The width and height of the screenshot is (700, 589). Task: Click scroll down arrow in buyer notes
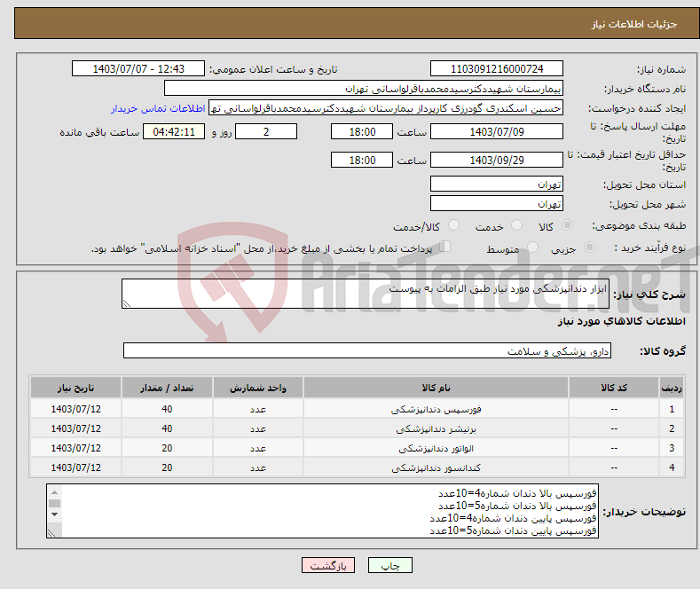[54, 514]
